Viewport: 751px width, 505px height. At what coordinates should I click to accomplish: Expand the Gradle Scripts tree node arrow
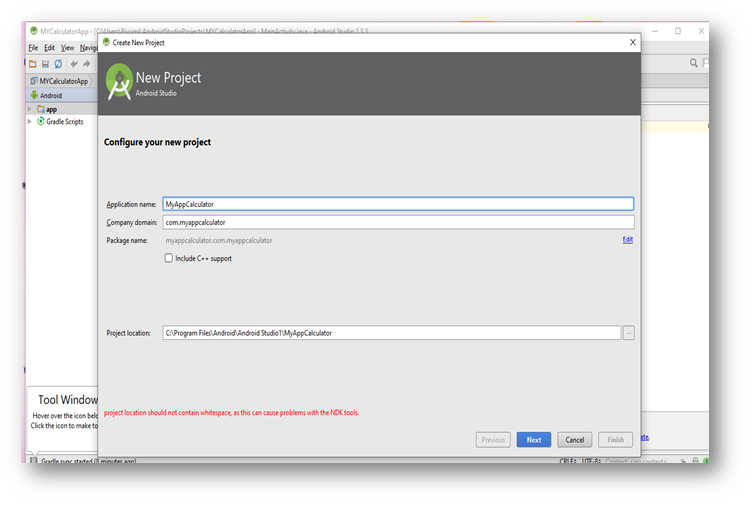[x=30, y=122]
